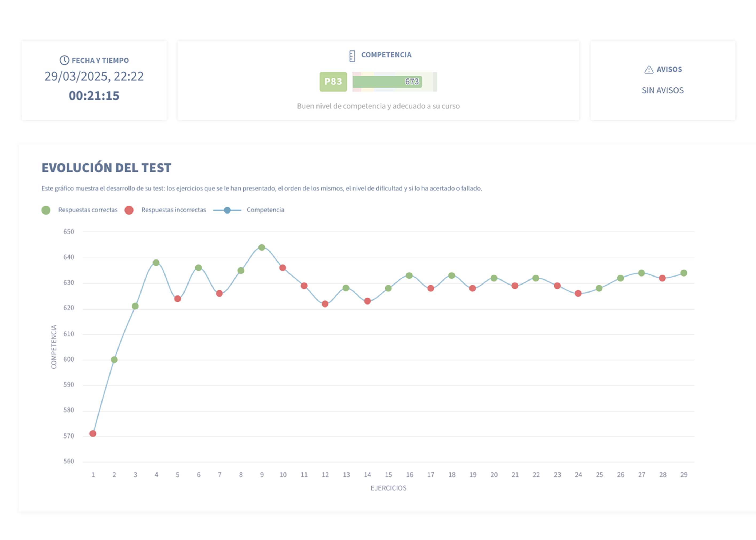Image resolution: width=756 pixels, height=540 pixels.
Task: Select the green data point for exercise 9
Action: click(262, 247)
